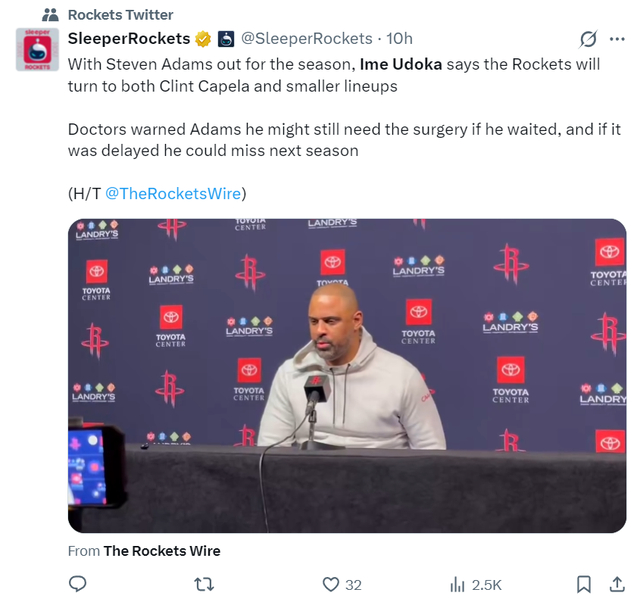
Task: Click the SleeperRockets display name
Action: pyautogui.click(x=129, y=39)
